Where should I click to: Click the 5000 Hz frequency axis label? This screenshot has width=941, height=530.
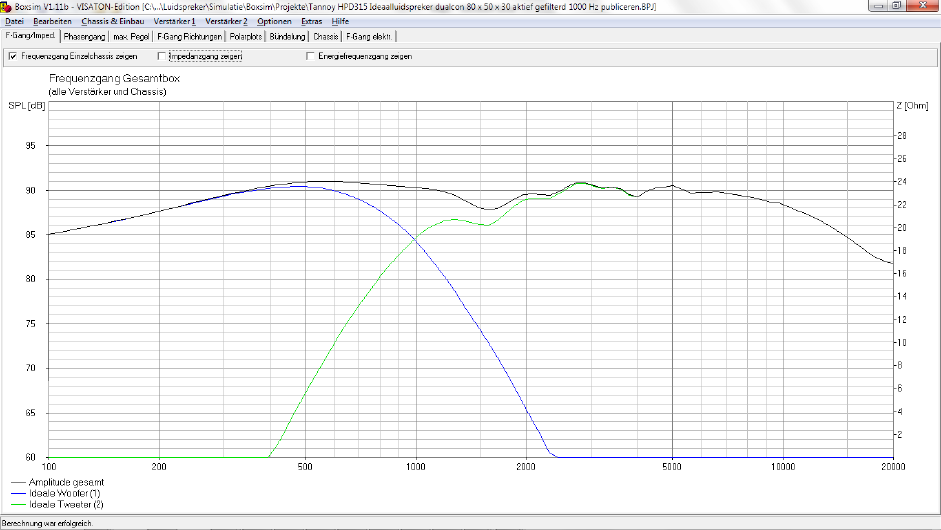(x=672, y=466)
